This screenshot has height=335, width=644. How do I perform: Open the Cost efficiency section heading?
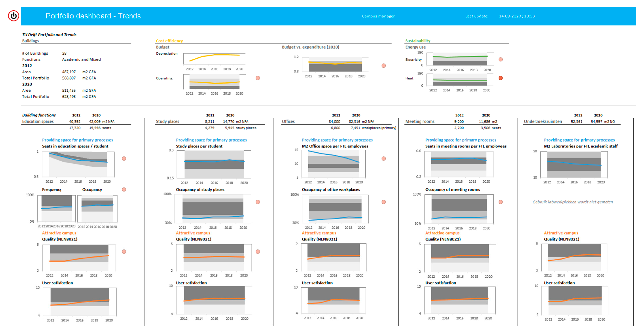169,41
